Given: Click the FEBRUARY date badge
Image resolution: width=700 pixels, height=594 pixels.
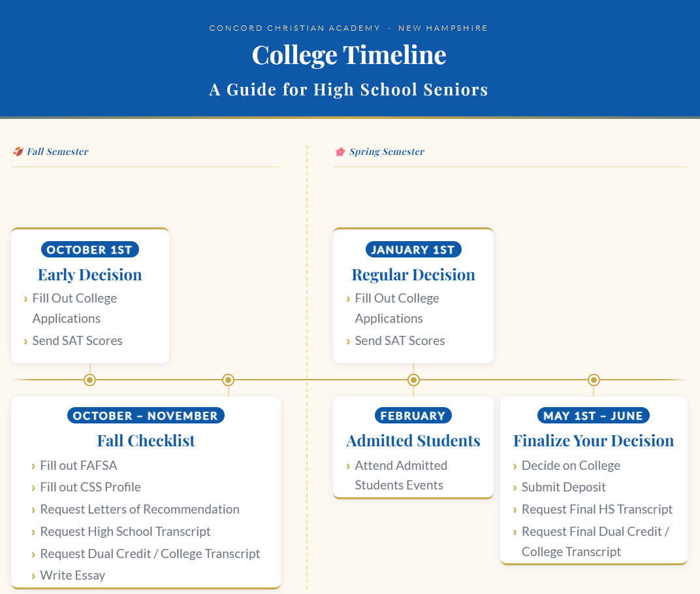Looking at the screenshot, I should point(413,416).
